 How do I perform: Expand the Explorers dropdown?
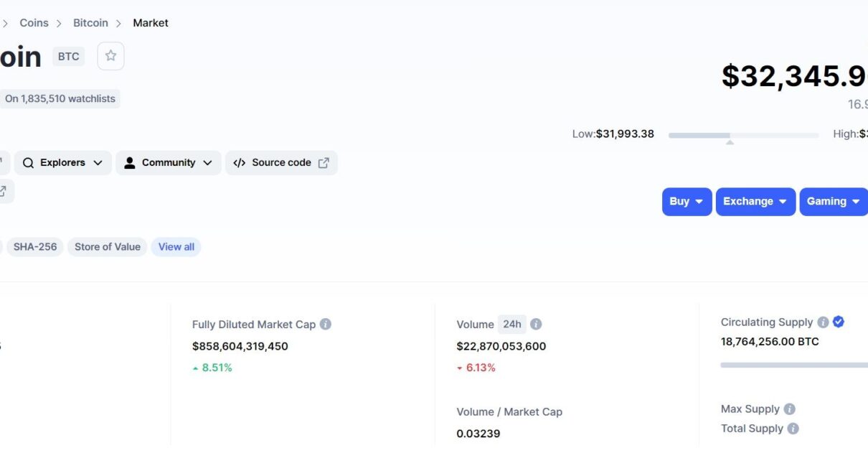[63, 163]
